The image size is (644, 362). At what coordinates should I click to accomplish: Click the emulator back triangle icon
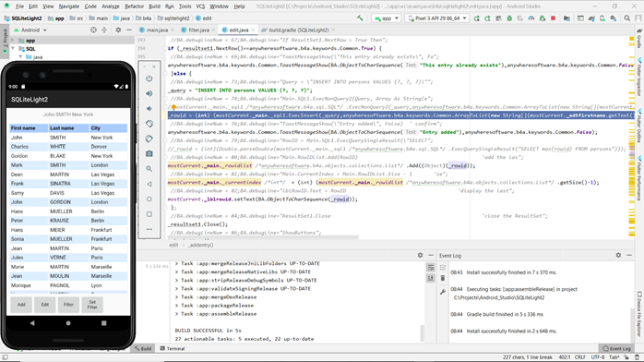(x=149, y=184)
